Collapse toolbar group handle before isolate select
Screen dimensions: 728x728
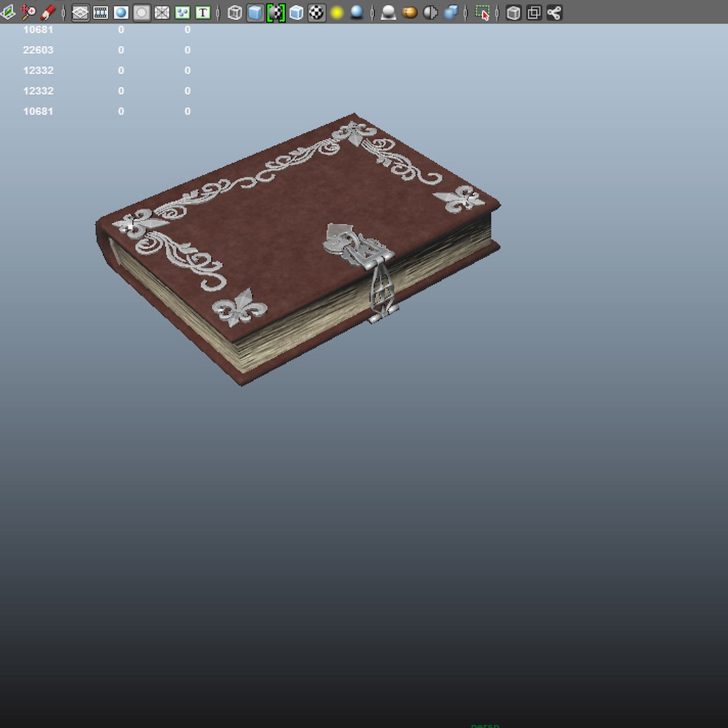pyautogui.click(x=466, y=13)
